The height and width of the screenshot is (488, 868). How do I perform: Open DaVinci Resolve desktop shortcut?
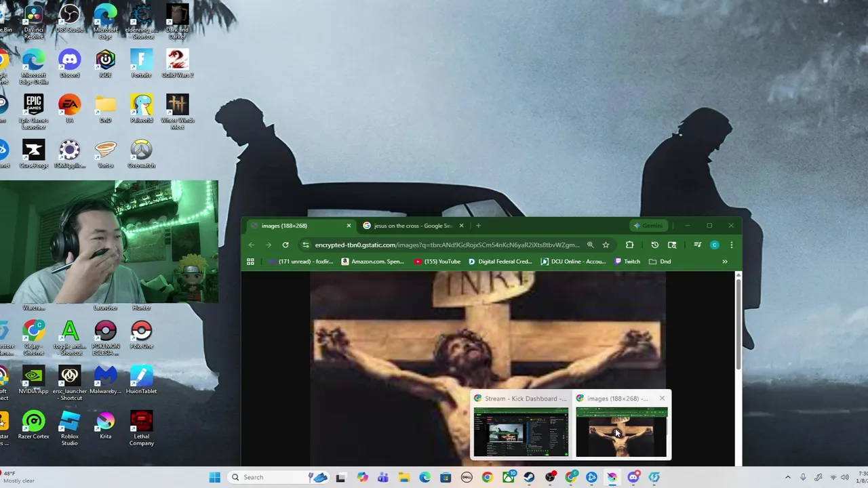point(33,22)
